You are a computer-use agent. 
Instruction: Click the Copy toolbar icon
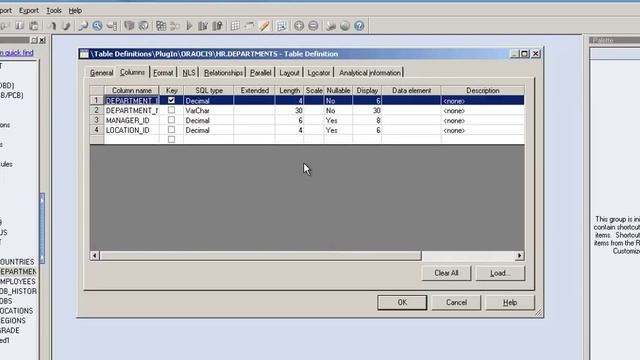(x=19, y=26)
